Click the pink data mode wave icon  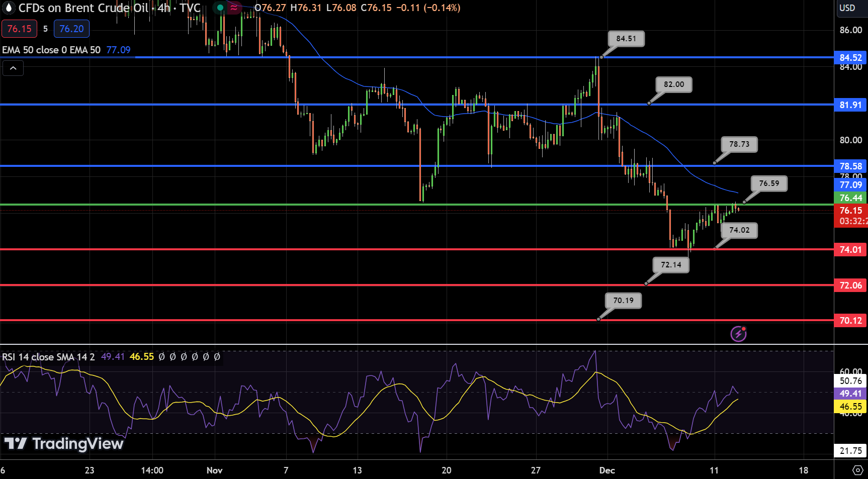pyautogui.click(x=234, y=8)
